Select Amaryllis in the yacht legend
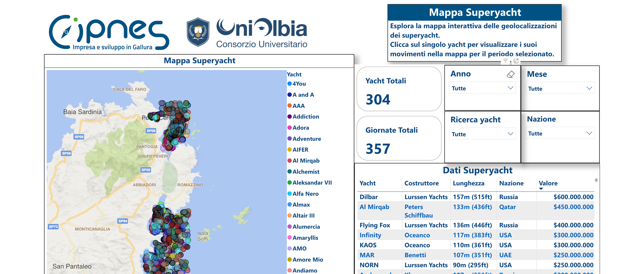This screenshot has height=274, width=644. pyautogui.click(x=302, y=237)
